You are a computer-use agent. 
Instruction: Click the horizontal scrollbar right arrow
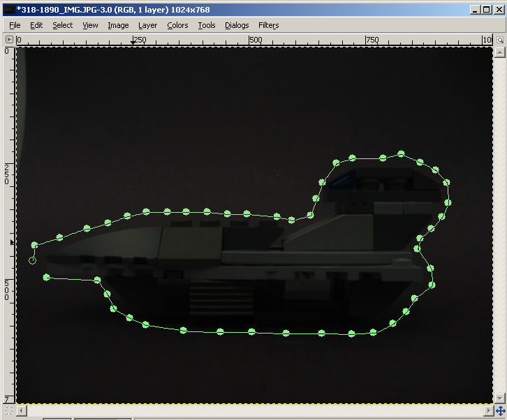point(489,411)
